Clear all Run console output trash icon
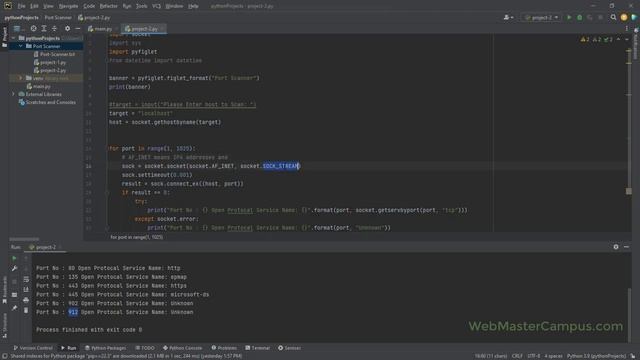 tap(26, 310)
